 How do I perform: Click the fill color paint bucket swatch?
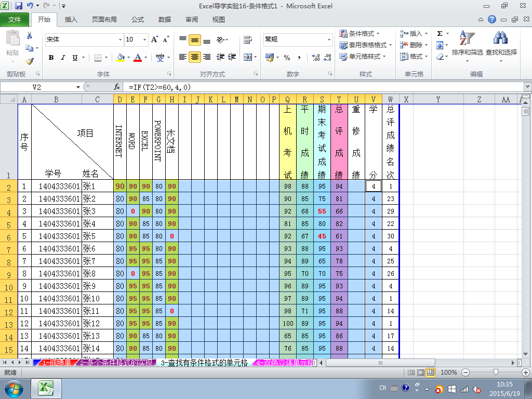click(x=121, y=58)
